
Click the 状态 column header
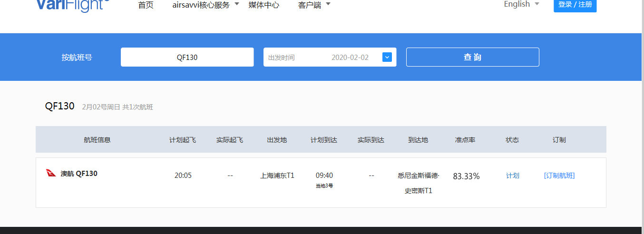512,140
